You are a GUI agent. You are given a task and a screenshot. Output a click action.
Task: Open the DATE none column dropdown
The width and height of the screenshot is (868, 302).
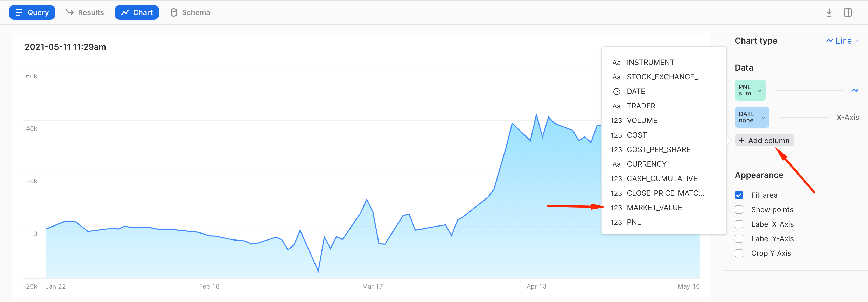click(752, 117)
